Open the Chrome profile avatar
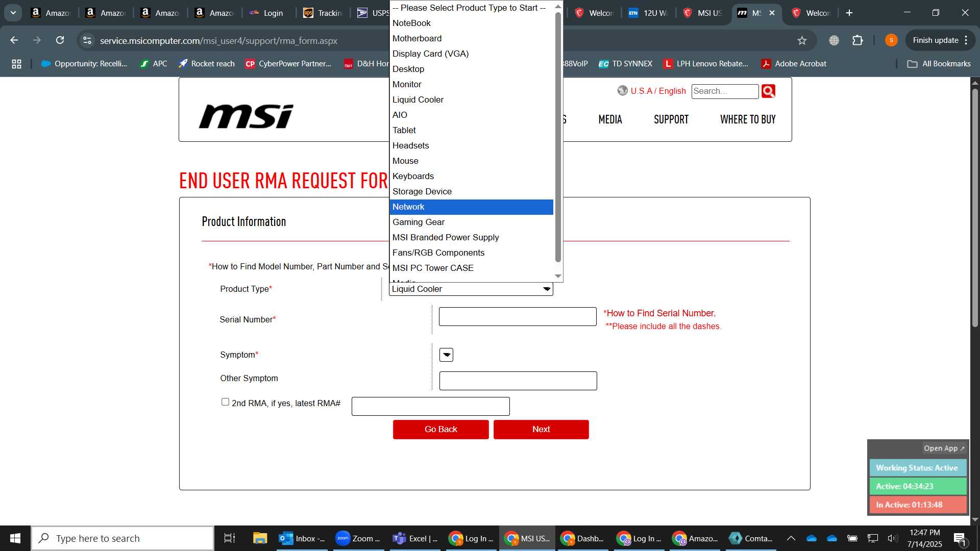The height and width of the screenshot is (551, 980). point(891,40)
